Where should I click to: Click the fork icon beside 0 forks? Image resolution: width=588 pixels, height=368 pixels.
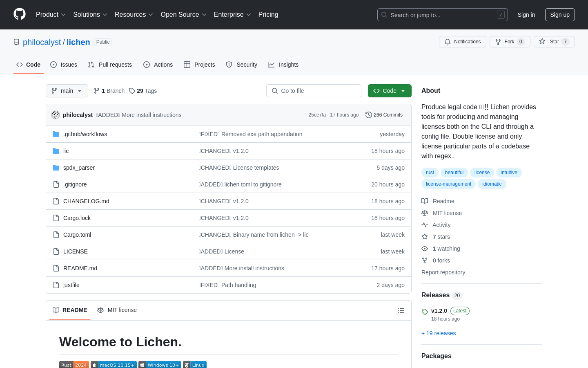(x=425, y=260)
